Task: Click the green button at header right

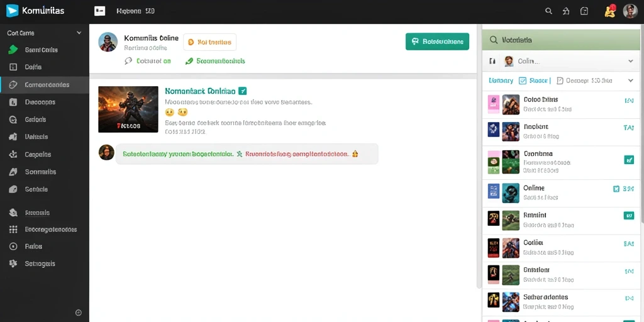Action: [x=437, y=42]
